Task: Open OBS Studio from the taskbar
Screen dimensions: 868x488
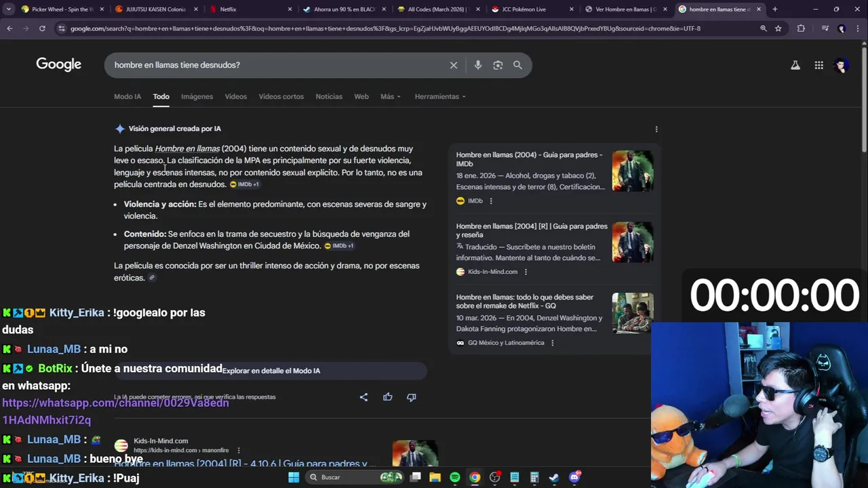Action: pyautogui.click(x=494, y=477)
